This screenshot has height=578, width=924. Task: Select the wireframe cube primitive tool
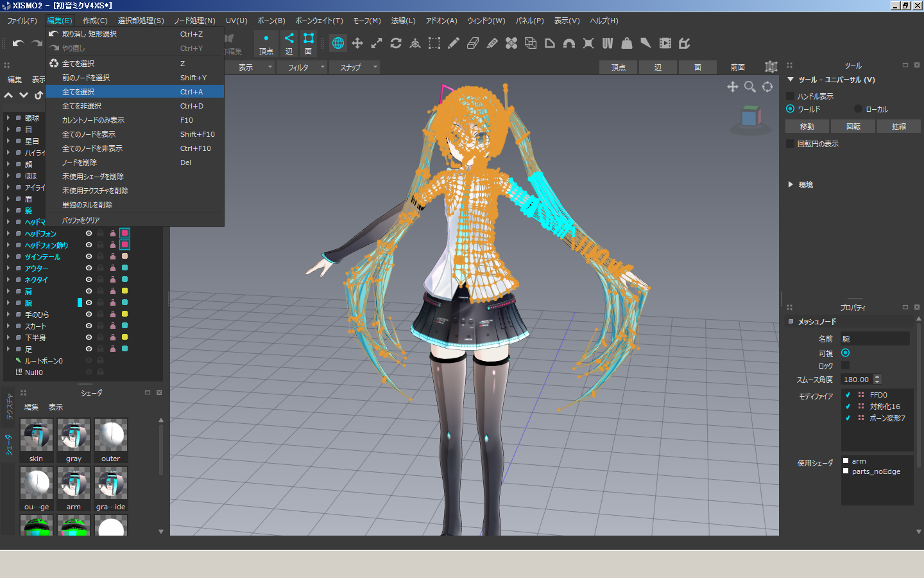tap(531, 43)
